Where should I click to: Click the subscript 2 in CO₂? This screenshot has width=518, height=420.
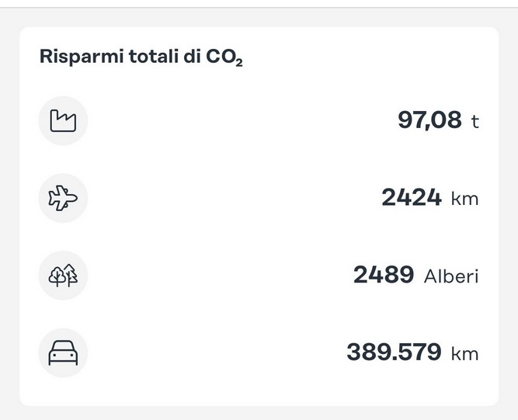coord(239,63)
